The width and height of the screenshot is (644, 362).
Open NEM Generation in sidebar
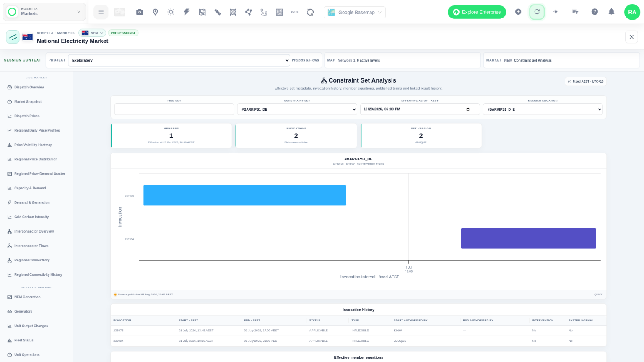[27, 297]
